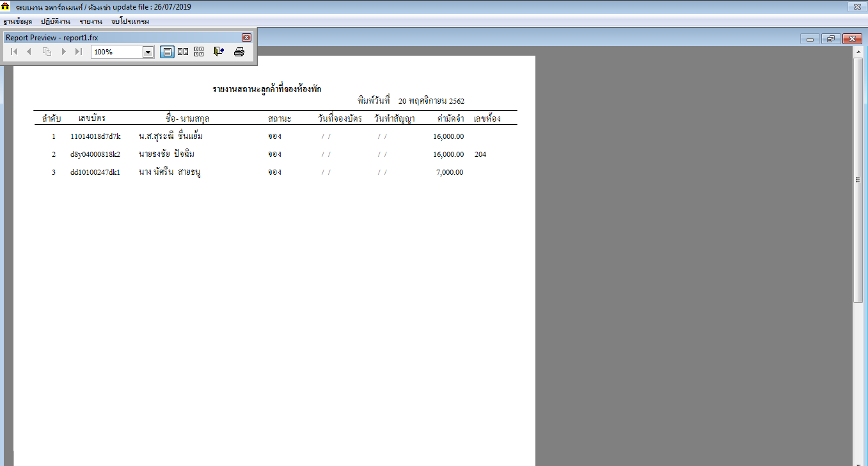Click the 100% zoom level field
This screenshot has height=466, width=868.
[x=116, y=52]
